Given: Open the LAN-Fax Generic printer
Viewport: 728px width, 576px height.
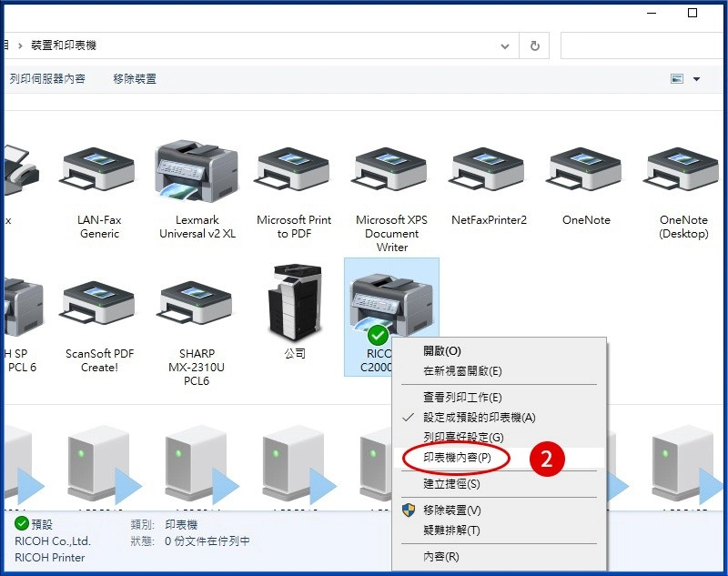Looking at the screenshot, I should tap(97, 173).
